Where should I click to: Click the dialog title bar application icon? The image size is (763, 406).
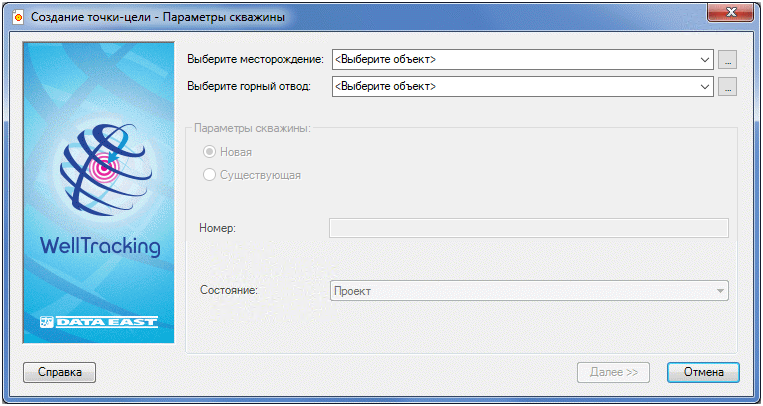pos(16,18)
